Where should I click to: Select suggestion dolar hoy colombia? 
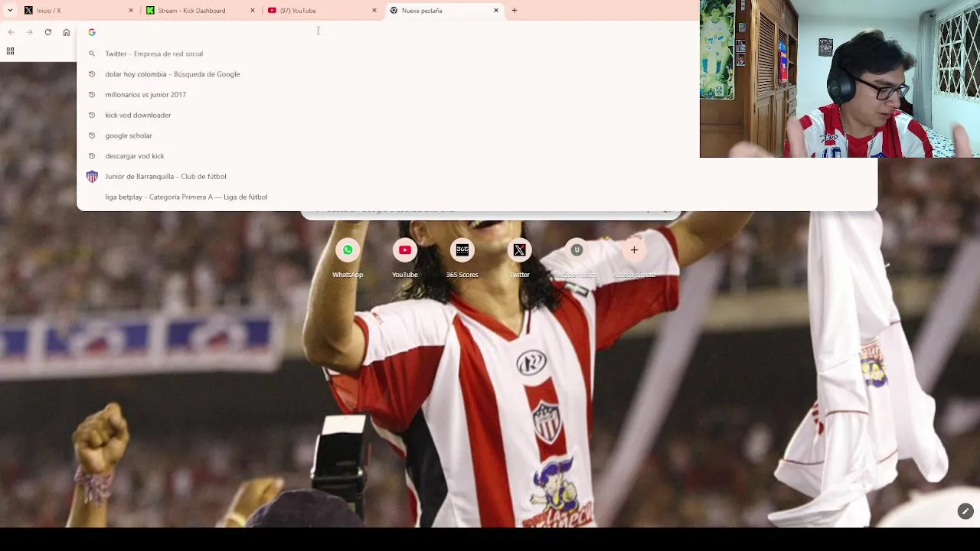476,74
